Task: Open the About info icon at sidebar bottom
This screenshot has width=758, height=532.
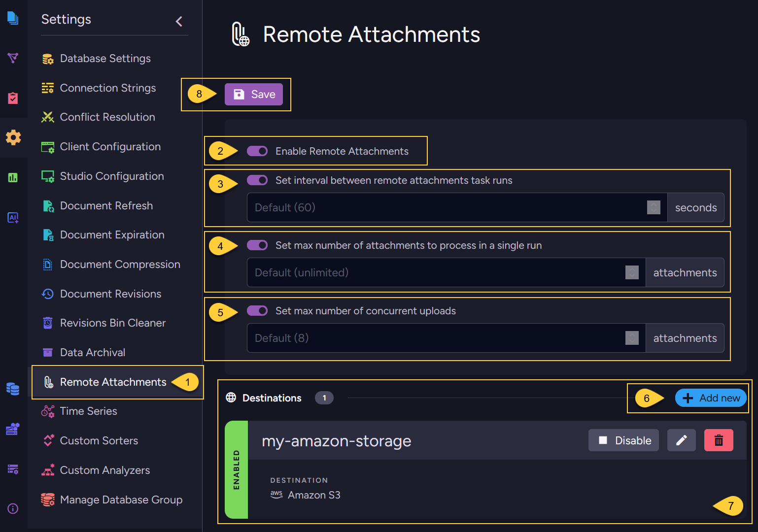Action: (13, 508)
